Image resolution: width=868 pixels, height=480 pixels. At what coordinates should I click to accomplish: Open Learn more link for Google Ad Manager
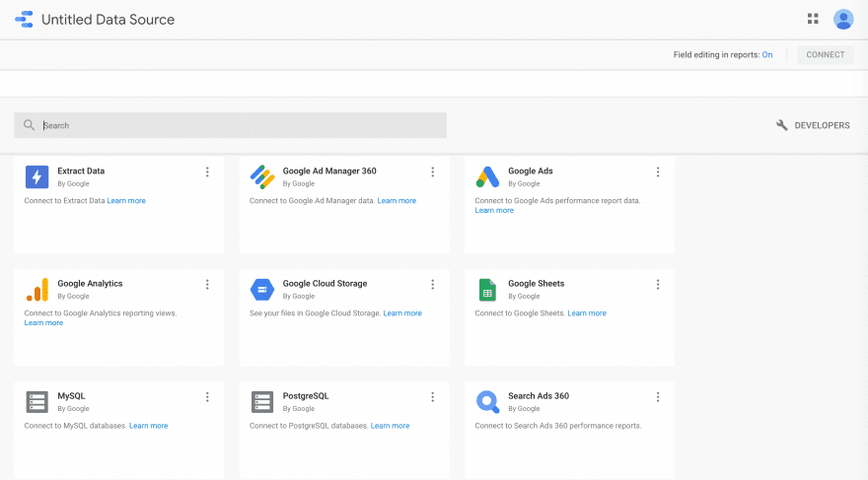[x=397, y=201]
